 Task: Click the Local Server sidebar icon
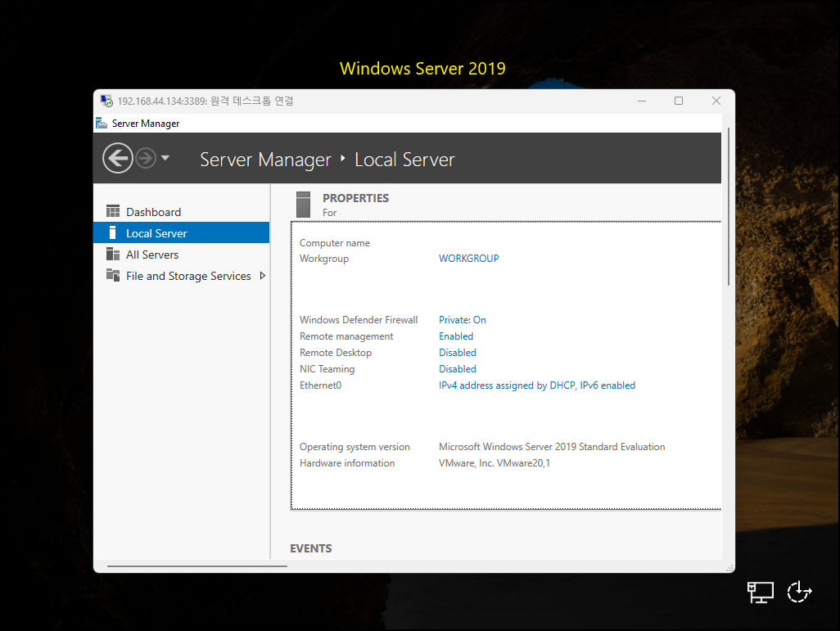[x=112, y=232]
